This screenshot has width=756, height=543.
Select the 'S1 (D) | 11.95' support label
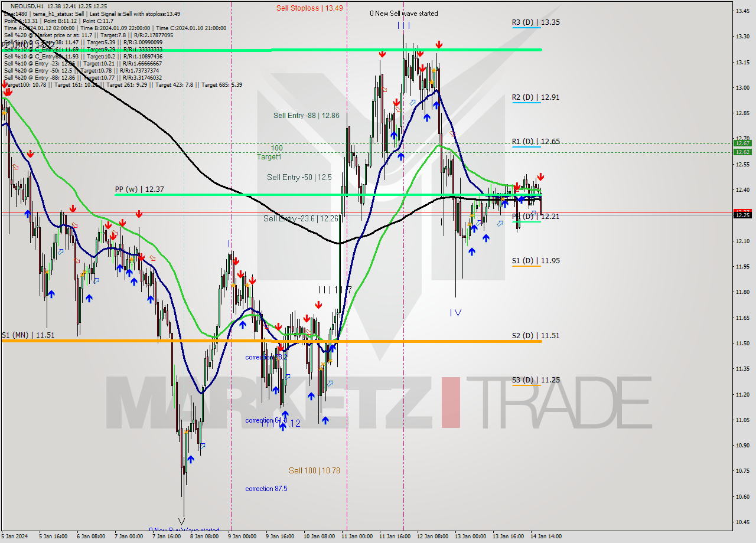(536, 261)
